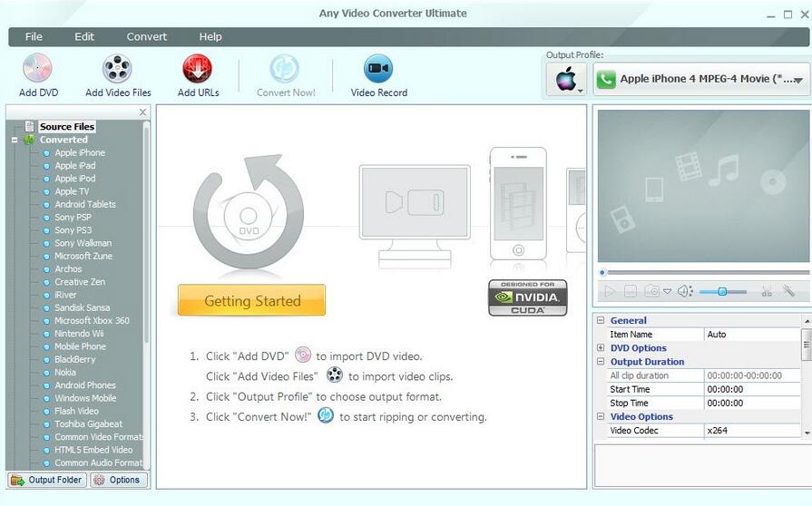The image size is (812, 506).
Task: Open the snapshot options dropdown arrow
Action: coord(668,292)
